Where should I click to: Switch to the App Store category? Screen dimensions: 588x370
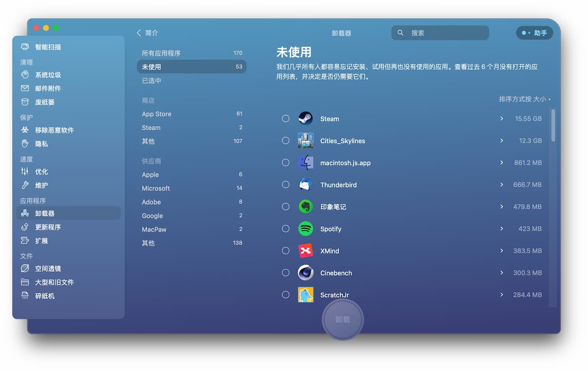click(157, 114)
